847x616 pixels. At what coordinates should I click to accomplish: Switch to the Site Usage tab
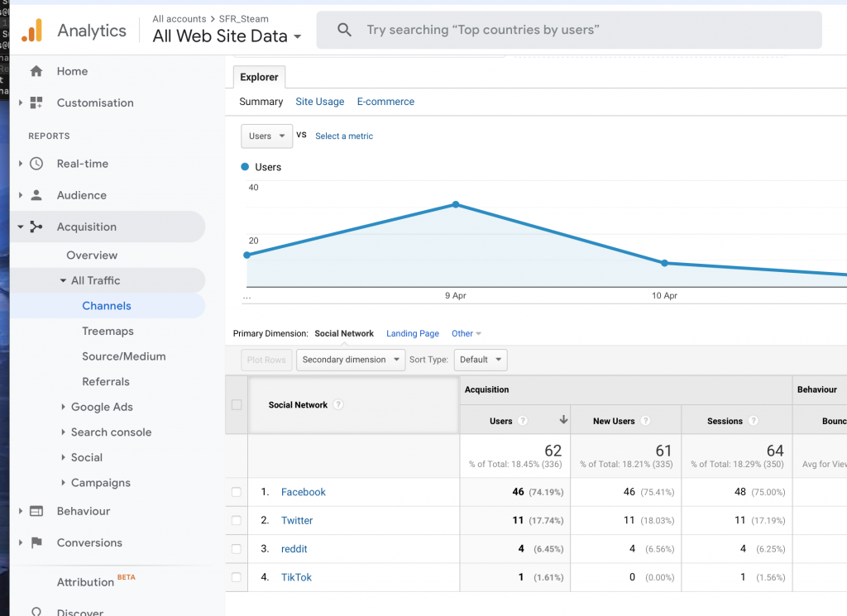(320, 102)
